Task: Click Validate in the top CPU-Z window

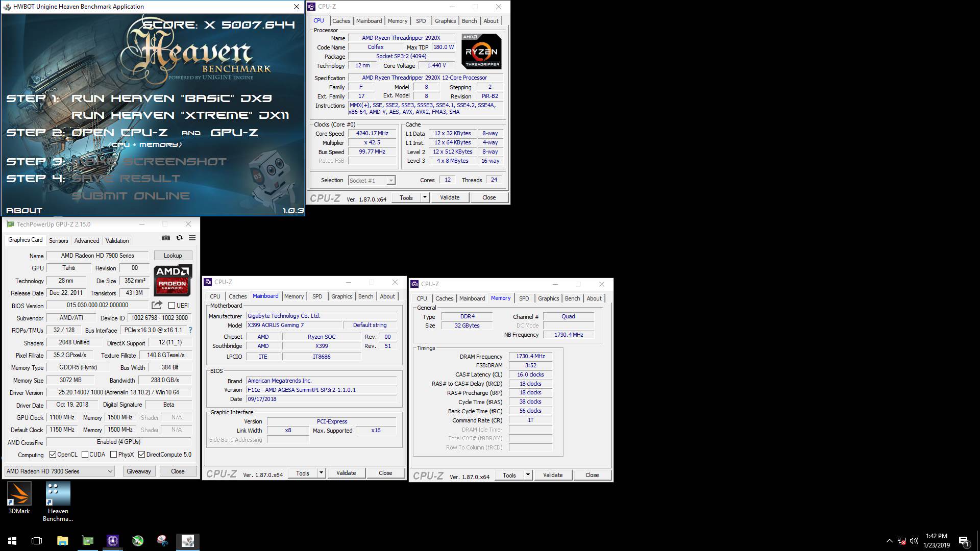Action: point(450,197)
